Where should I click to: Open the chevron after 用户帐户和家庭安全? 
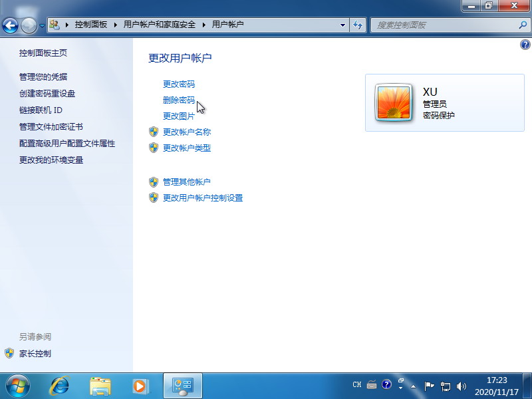point(203,25)
